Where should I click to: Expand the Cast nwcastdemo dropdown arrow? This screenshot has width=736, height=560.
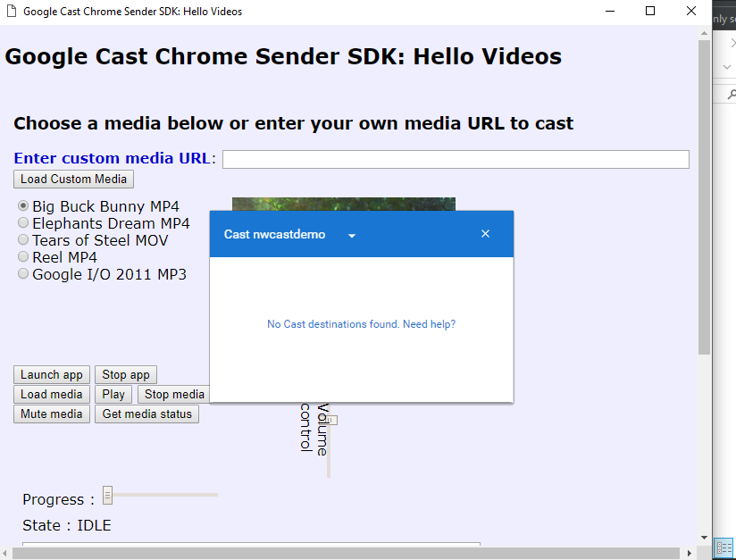click(352, 236)
